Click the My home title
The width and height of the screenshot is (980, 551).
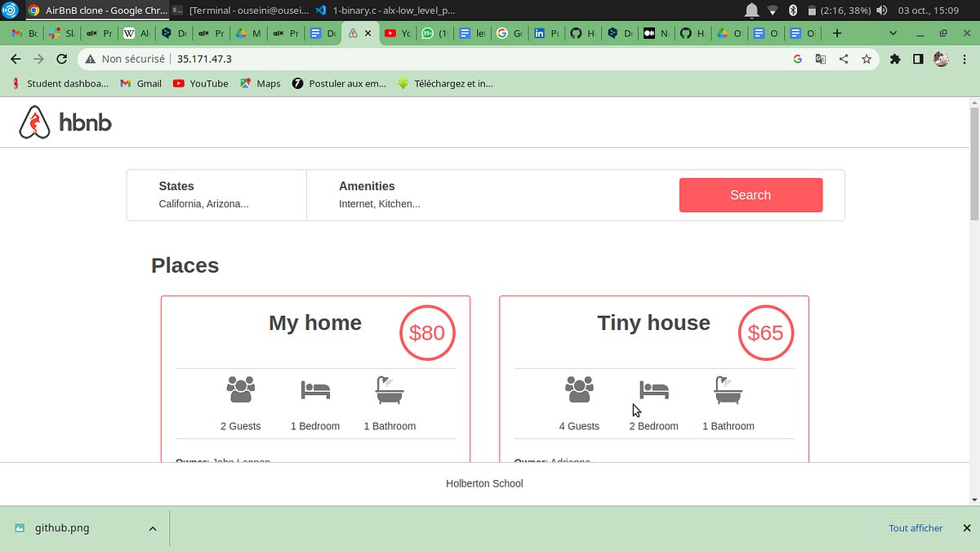tap(315, 322)
